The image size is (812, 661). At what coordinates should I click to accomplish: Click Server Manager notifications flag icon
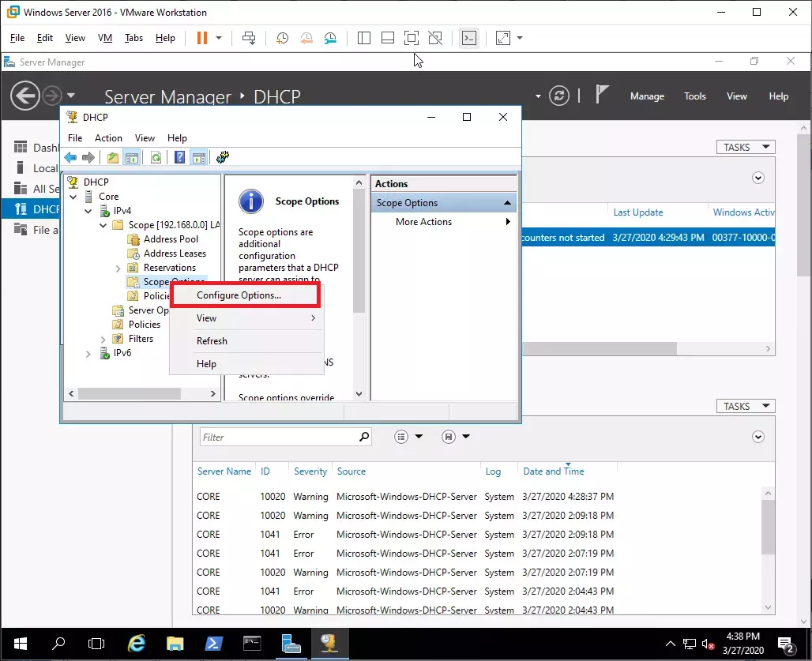tap(601, 95)
